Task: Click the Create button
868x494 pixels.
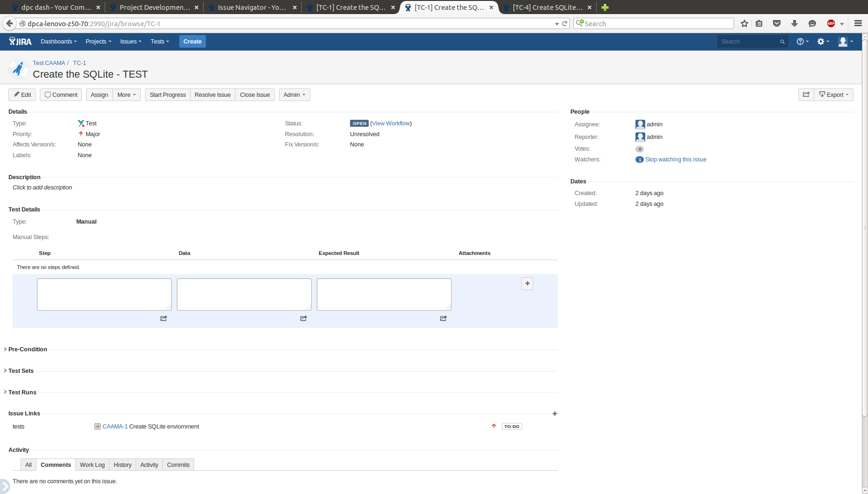Action: pyautogui.click(x=192, y=42)
